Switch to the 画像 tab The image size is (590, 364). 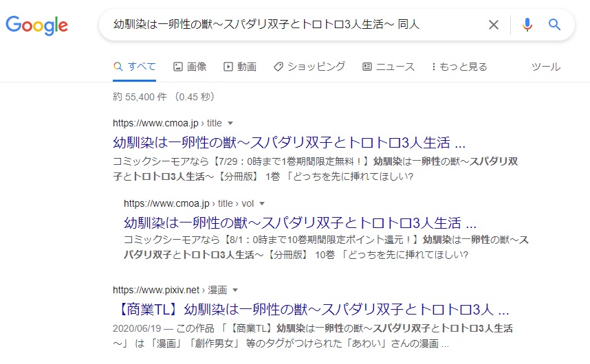coord(190,67)
